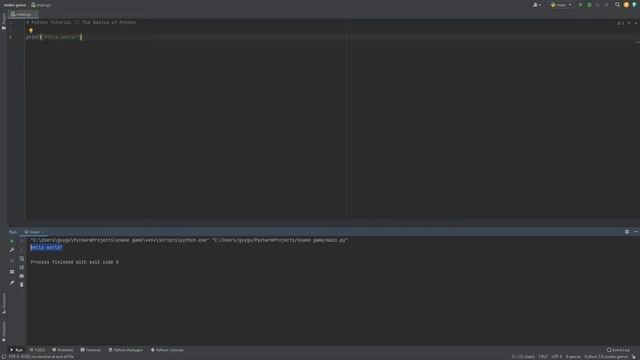The image size is (640, 360).
Task: Select the main.py editor tab
Action: pos(24,14)
